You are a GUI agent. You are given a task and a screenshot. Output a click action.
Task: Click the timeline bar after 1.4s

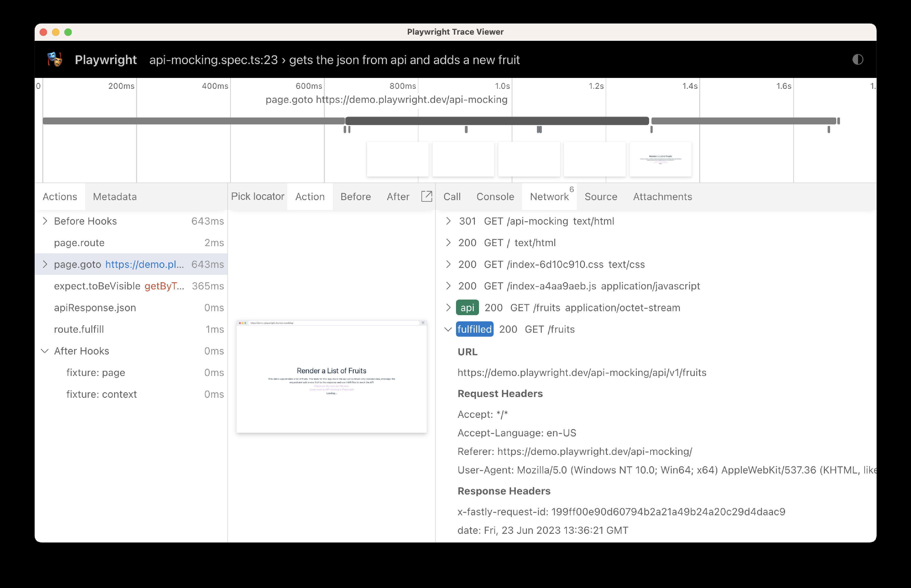coord(744,121)
